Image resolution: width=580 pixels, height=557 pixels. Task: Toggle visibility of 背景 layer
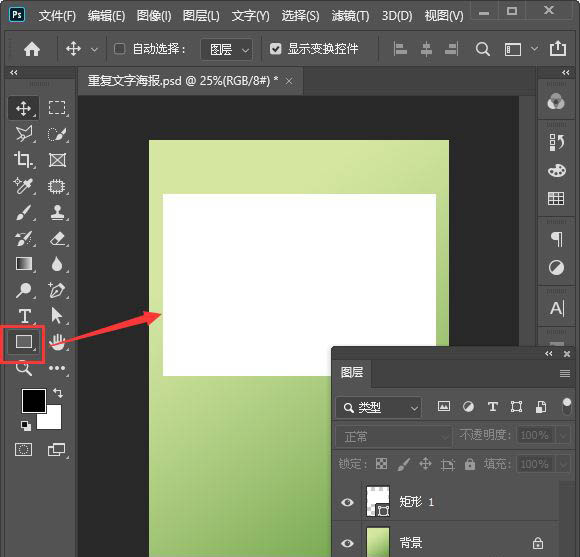click(x=347, y=543)
